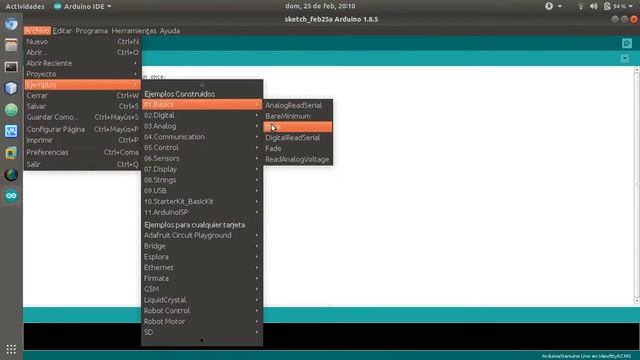640x360 pixels.
Task: Expand Bridge library examples
Action: (202, 246)
